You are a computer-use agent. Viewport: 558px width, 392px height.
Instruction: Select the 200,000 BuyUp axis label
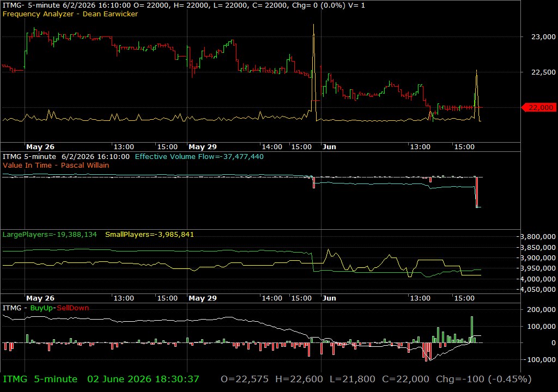pyautogui.click(x=541, y=309)
